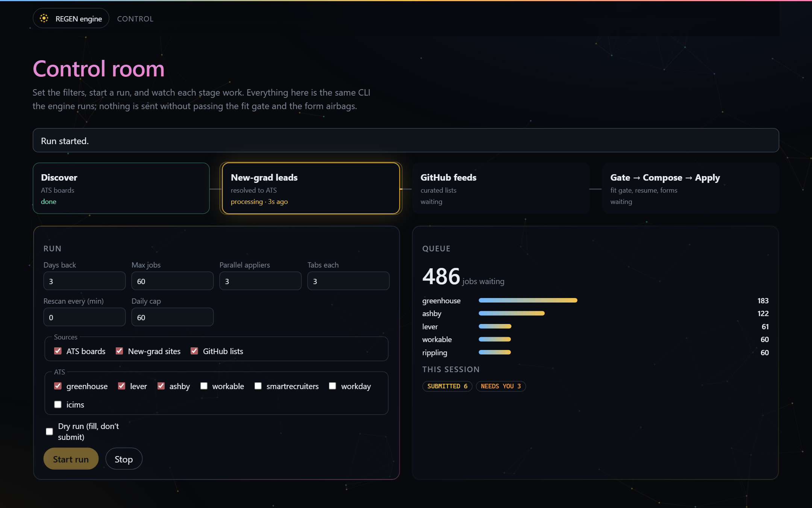Click the rippling queue progress bar
Image resolution: width=812 pixels, height=508 pixels.
click(495, 352)
